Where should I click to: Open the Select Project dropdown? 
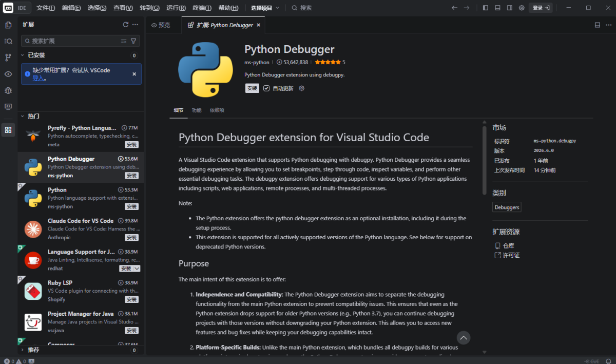coord(265,8)
